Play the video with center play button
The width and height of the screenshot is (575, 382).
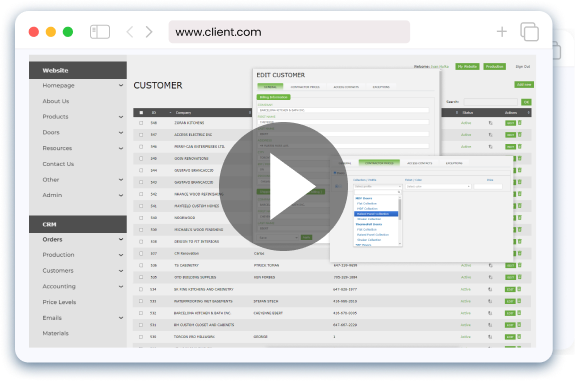(283, 186)
